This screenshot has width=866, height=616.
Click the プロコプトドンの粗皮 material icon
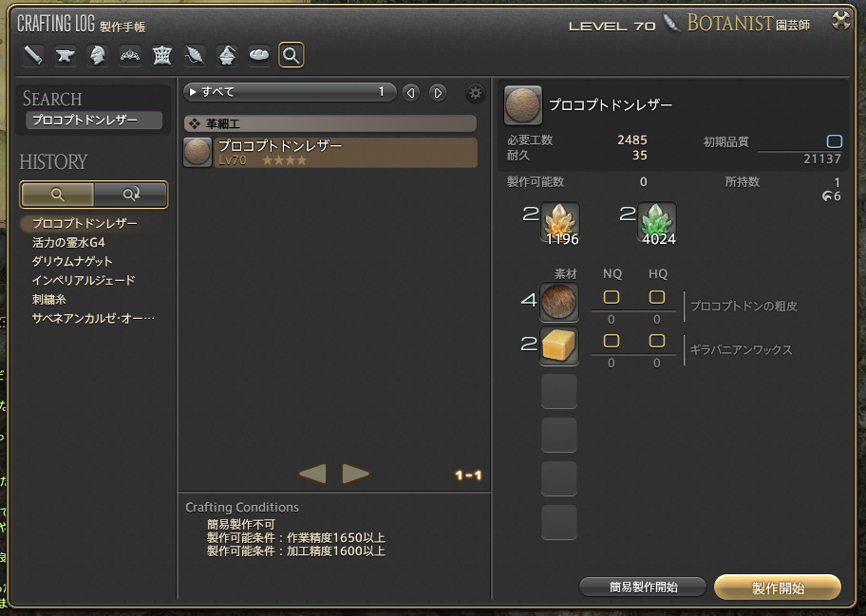point(559,302)
